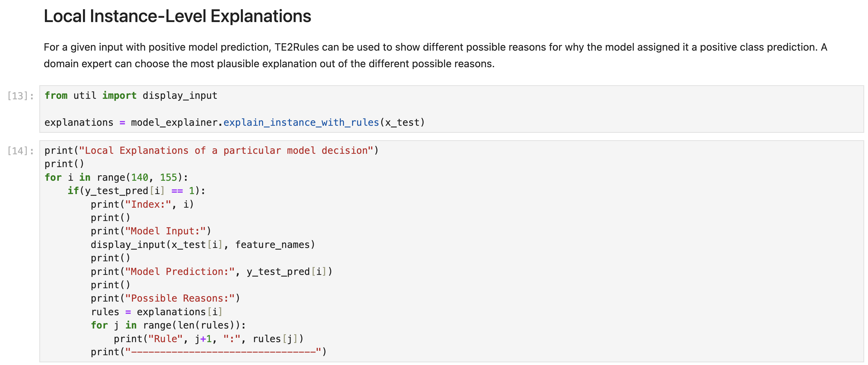This screenshot has width=868, height=365.
Task: Click the dashed separator print line
Action: tap(208, 352)
